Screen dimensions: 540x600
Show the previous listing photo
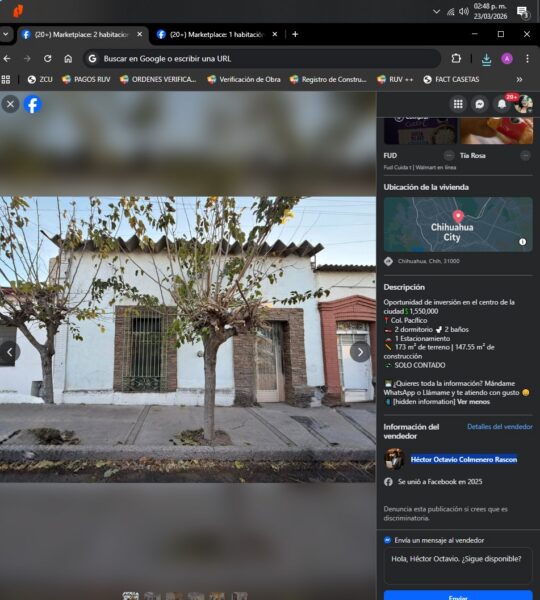10,352
